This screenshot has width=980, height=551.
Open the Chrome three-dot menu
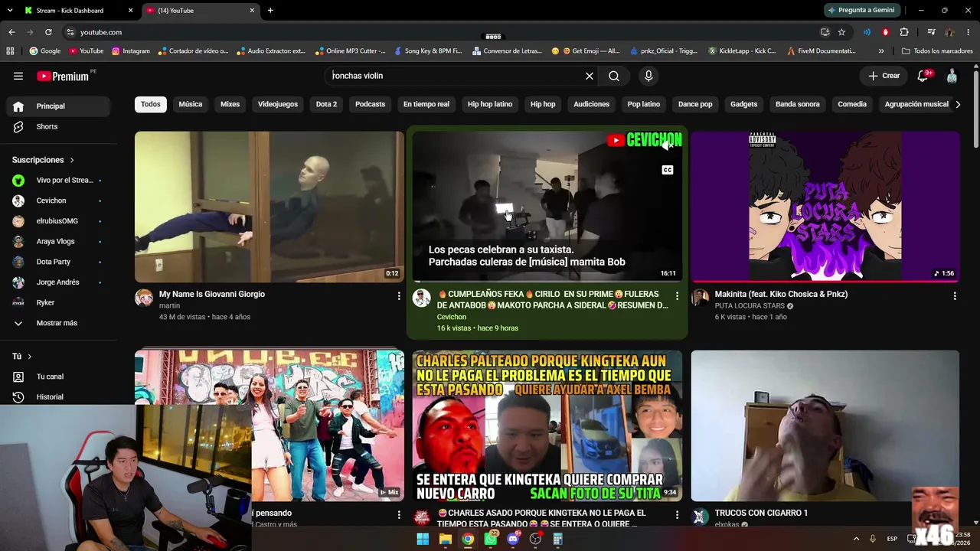pos(968,32)
